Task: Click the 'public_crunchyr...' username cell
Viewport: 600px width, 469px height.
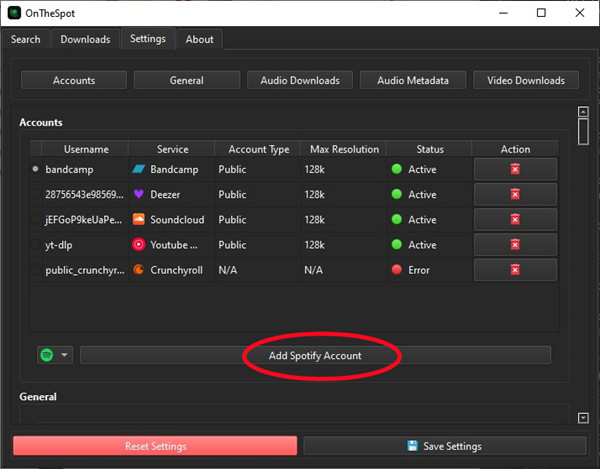Action: pos(85,270)
